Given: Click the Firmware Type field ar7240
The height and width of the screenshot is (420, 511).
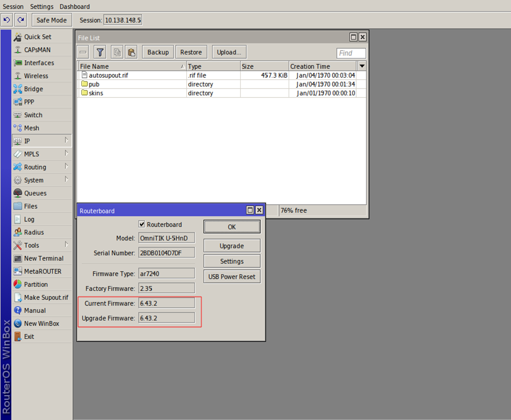Looking at the screenshot, I should tap(167, 274).
